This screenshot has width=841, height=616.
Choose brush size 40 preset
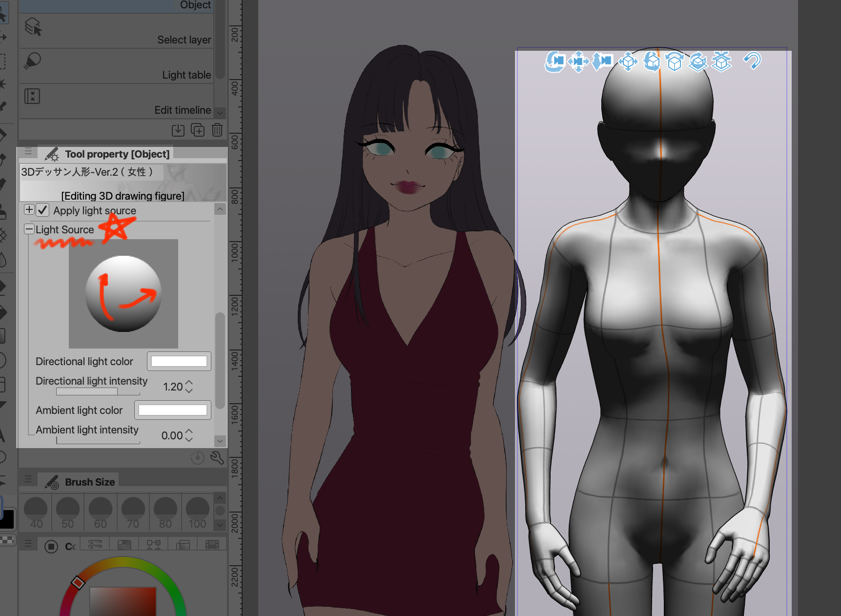(x=36, y=513)
